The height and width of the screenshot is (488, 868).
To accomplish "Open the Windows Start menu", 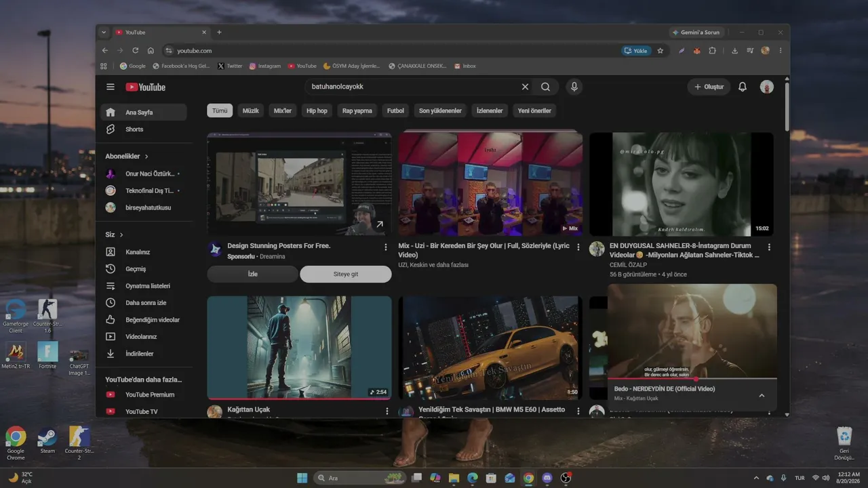I will point(302,478).
